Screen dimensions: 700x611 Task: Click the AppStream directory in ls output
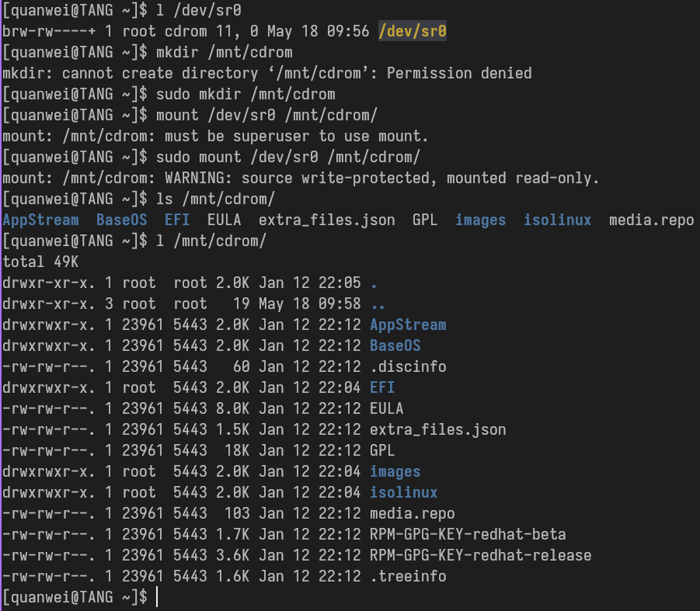(40, 220)
